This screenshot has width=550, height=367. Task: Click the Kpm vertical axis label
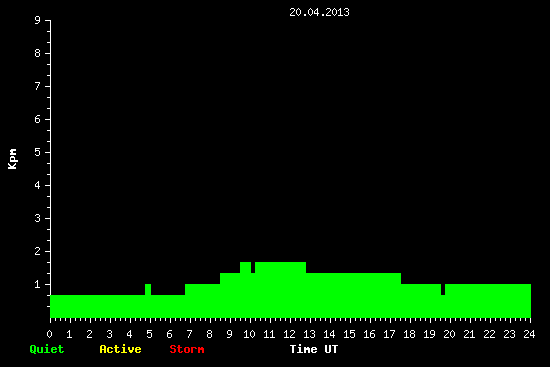coord(12,159)
